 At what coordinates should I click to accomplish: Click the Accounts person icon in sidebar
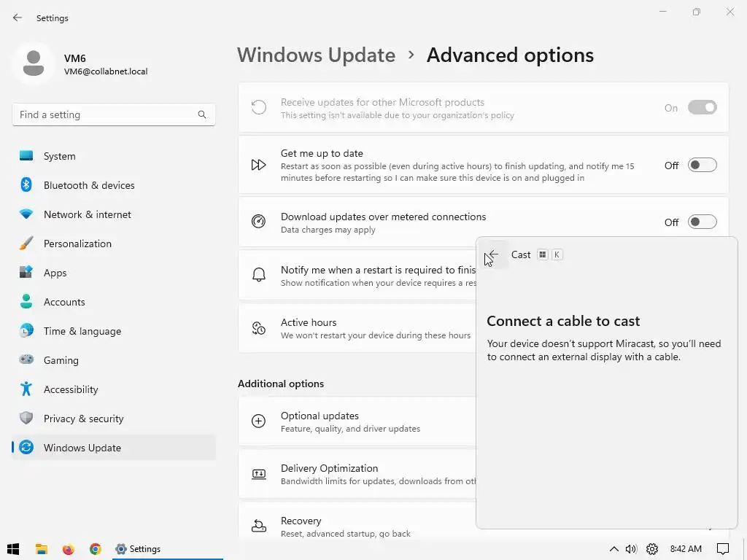pyautogui.click(x=26, y=301)
